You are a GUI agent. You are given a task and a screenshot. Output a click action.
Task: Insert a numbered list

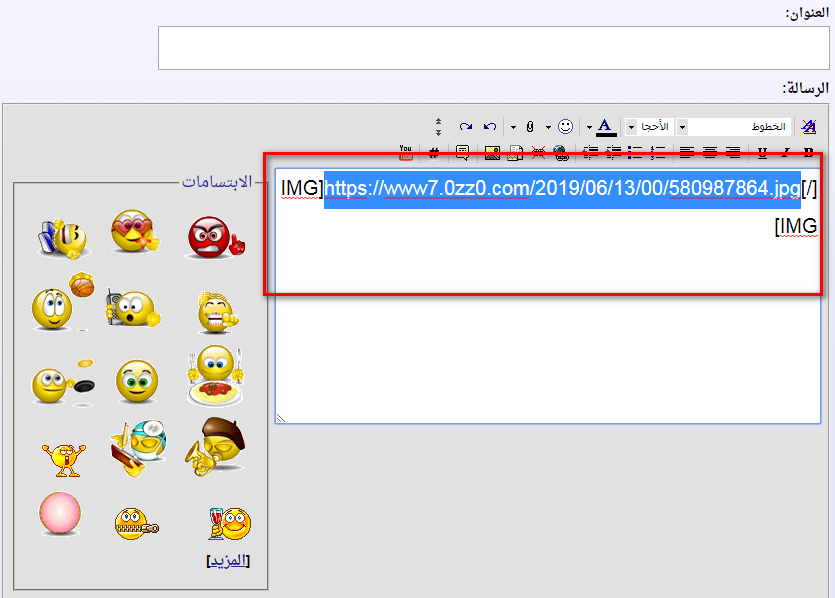point(658,153)
